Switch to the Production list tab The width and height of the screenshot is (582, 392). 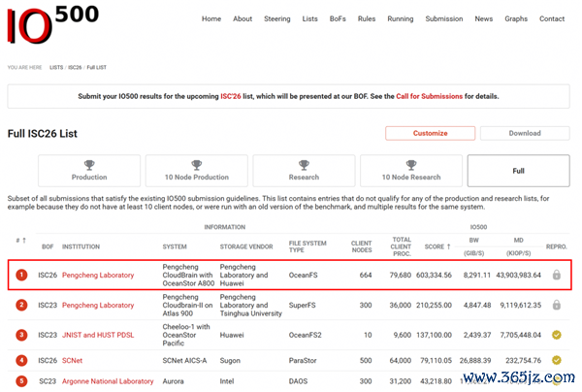(x=89, y=171)
